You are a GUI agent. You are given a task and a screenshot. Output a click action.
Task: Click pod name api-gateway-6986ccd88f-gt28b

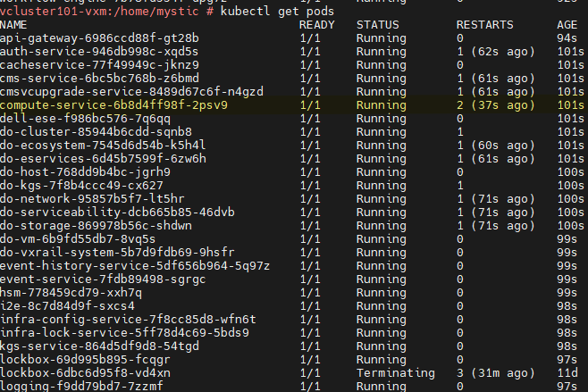coord(99,38)
